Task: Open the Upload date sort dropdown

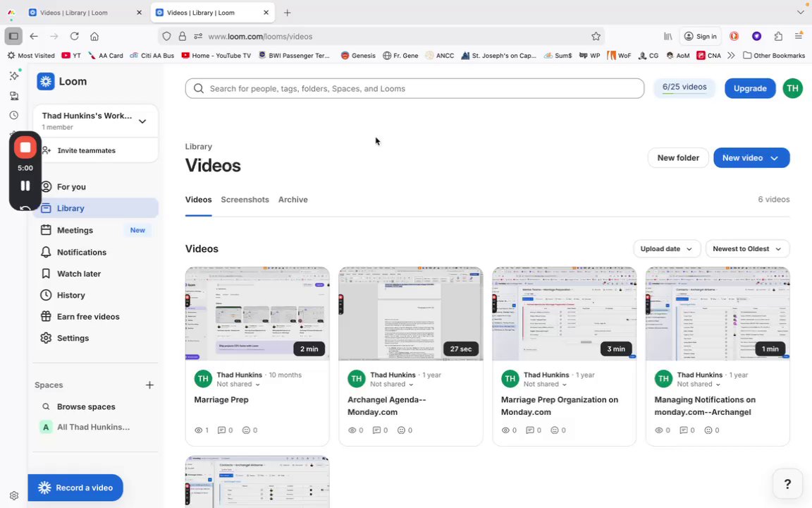Action: (667, 249)
